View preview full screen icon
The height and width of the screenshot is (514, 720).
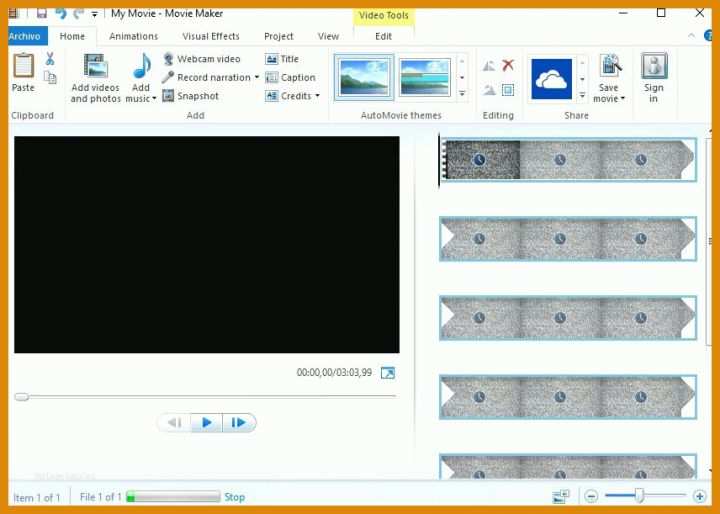click(x=388, y=373)
